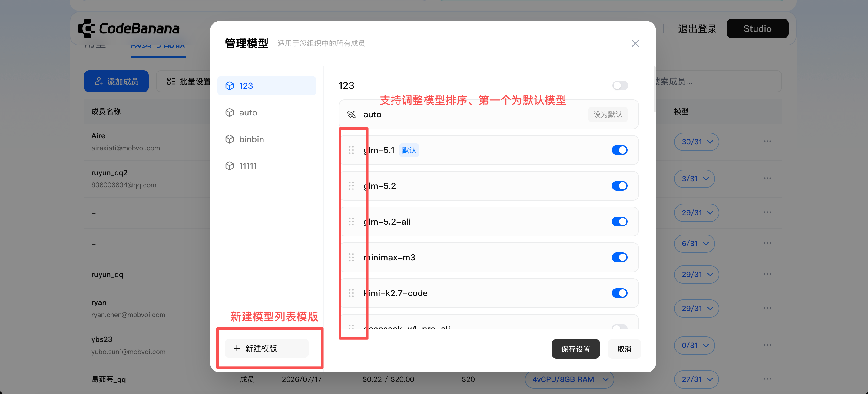Click the cube icon beside auto template
Image resolution: width=868 pixels, height=394 pixels.
point(230,112)
